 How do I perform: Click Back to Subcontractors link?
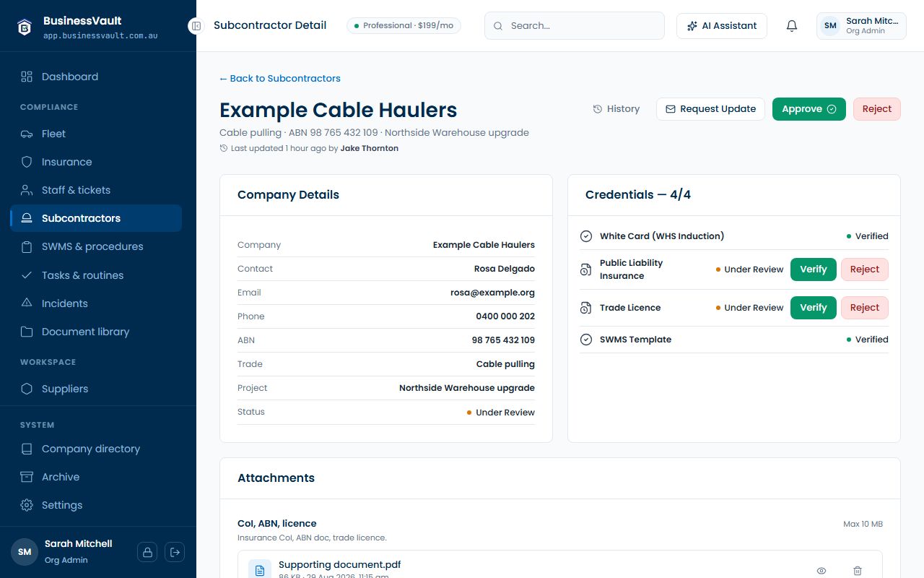[x=280, y=78]
